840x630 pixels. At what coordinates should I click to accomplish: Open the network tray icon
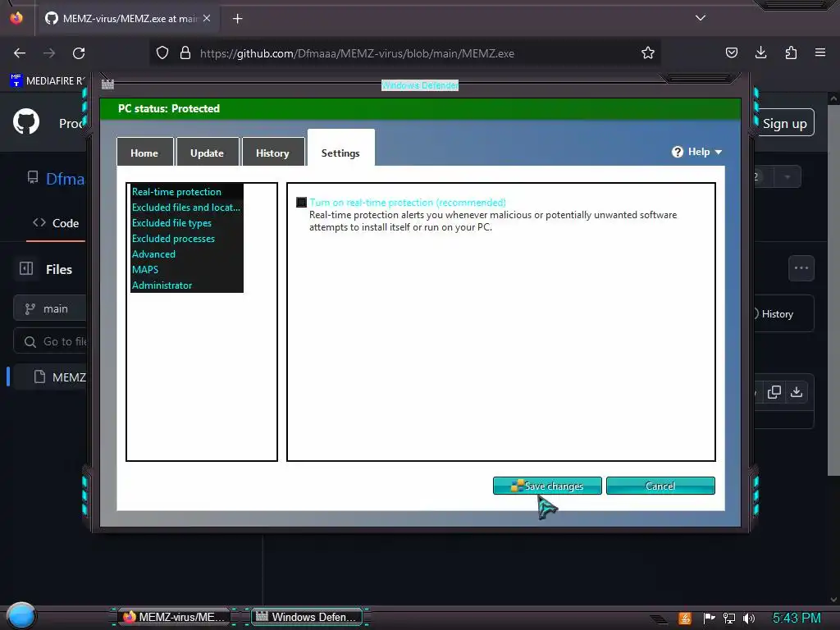click(729, 619)
